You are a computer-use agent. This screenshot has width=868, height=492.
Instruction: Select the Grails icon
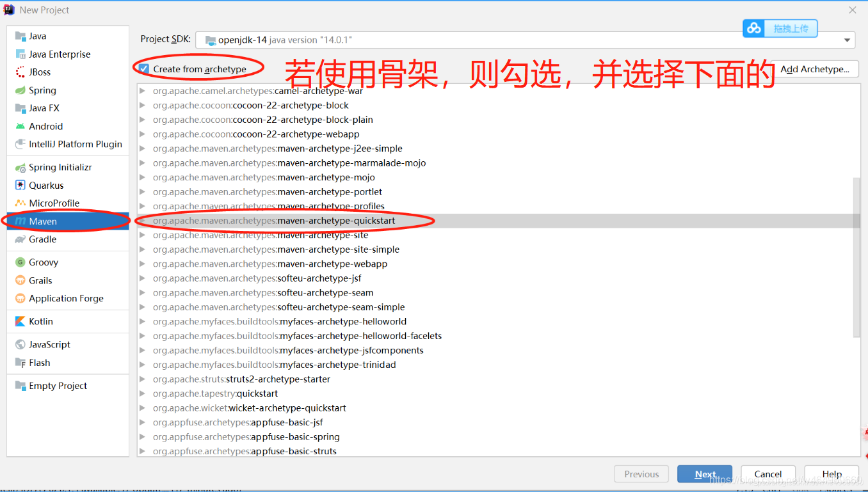coord(20,280)
